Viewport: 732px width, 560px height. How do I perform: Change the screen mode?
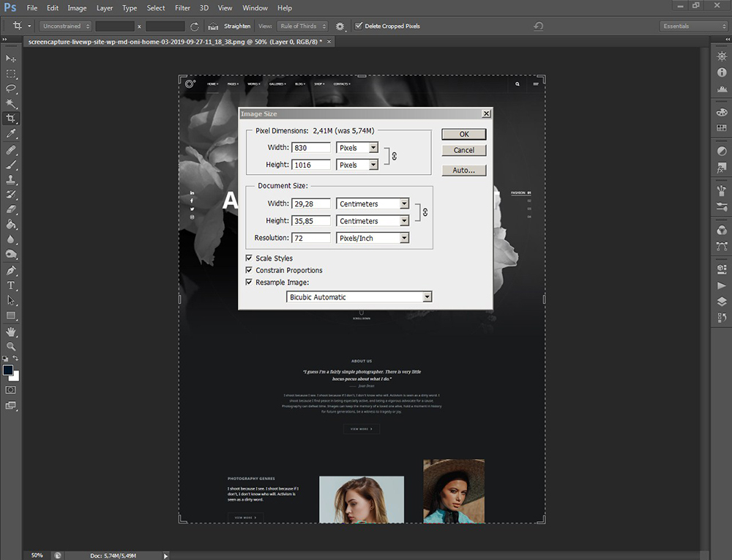[x=10, y=406]
